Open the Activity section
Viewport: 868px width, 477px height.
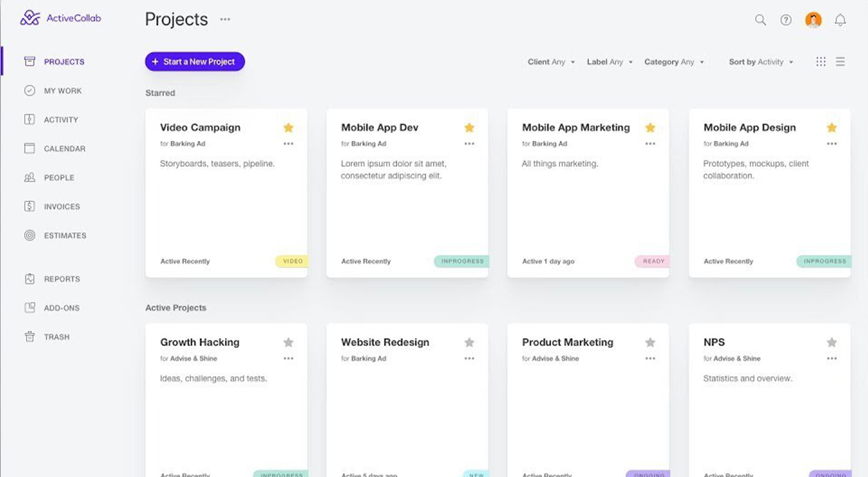61,120
